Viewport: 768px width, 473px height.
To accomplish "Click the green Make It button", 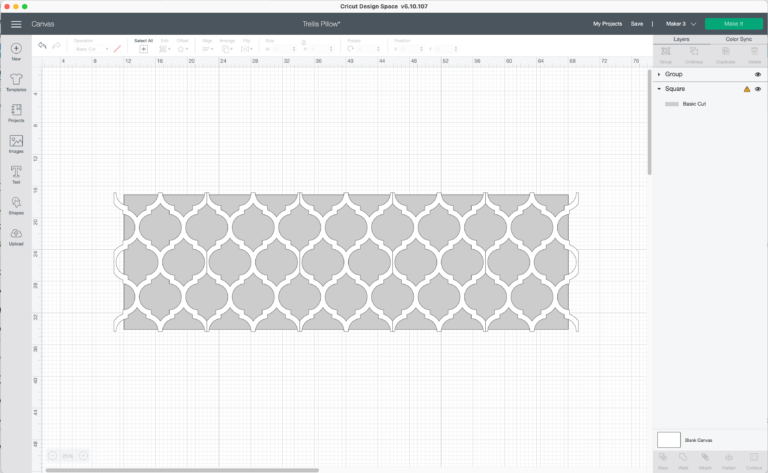I will click(733, 23).
